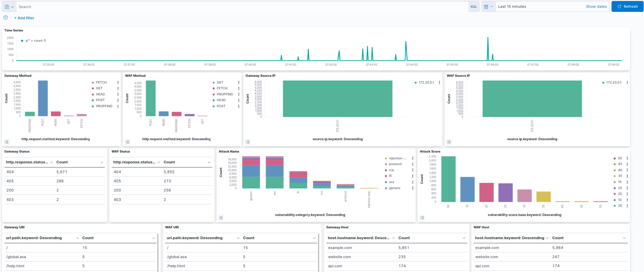Open options dots for PROPFIND in WAF Method legend
Image resolution: width=644 pixels, height=272 pixels.
coord(239,94)
